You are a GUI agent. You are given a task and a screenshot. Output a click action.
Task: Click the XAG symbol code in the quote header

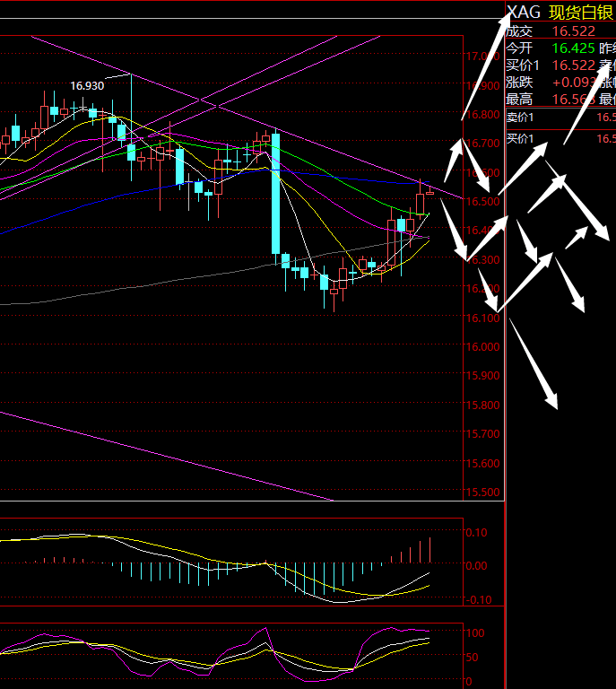[524, 13]
